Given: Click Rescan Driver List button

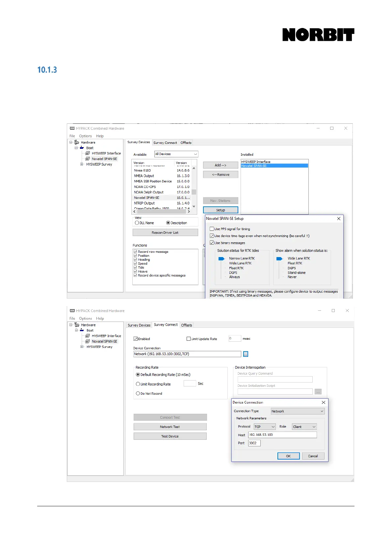Looking at the screenshot, I should pyautogui.click(x=165, y=232).
